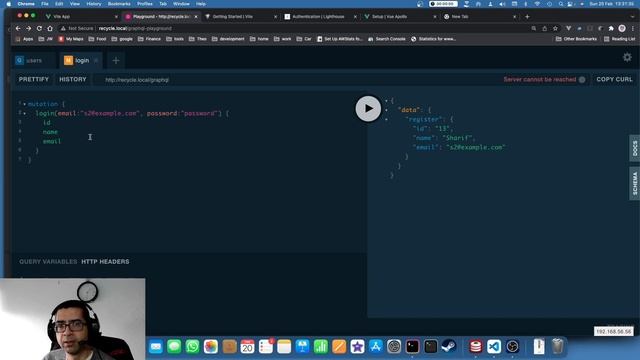
Task: Bookmark this page with the star
Action: [556, 29]
